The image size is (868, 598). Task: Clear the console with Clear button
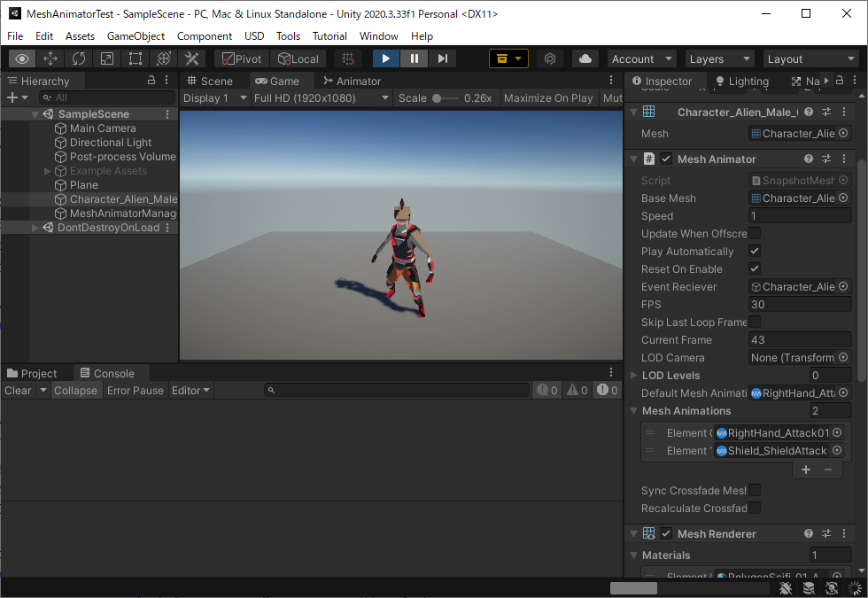click(x=18, y=391)
